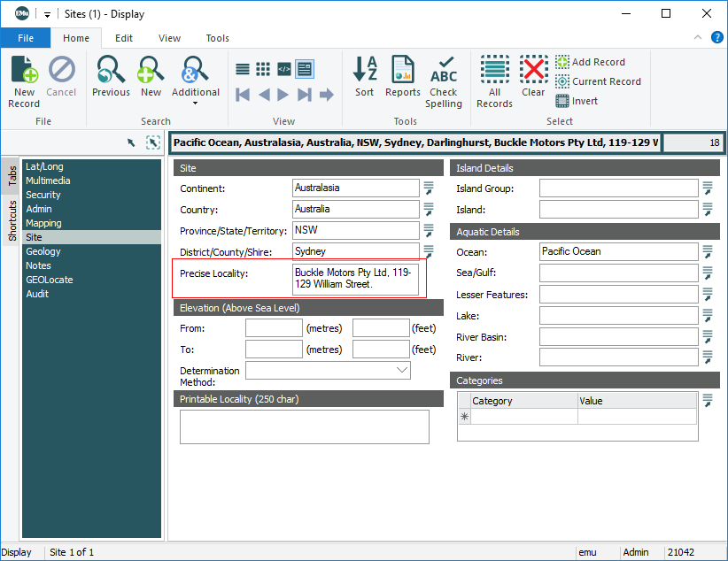Clear the record selection
The image size is (728, 561).
click(x=533, y=80)
